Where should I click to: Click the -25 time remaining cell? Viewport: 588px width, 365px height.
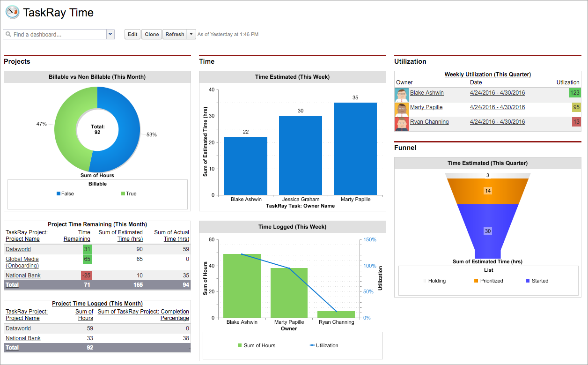[87, 276]
